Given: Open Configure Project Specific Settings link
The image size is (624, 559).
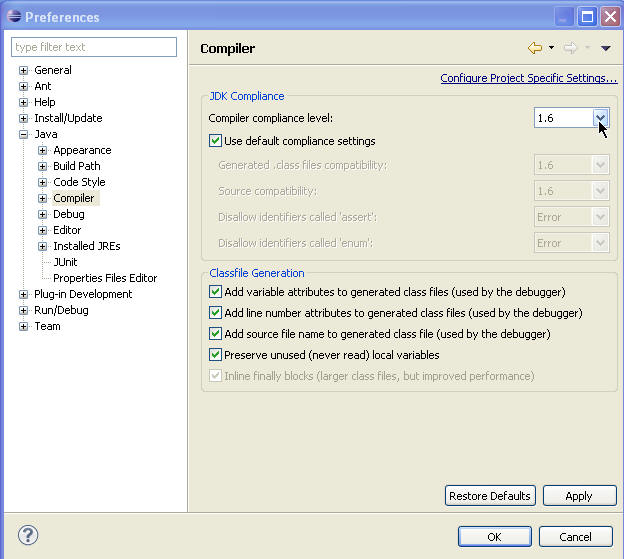Looking at the screenshot, I should 528,78.
